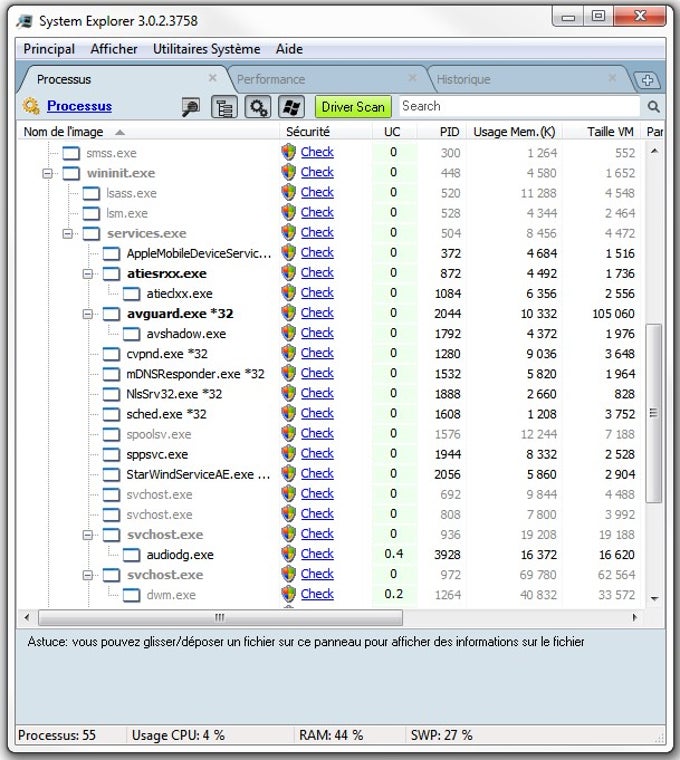Sort by the Usage Mem. (K) column header
The height and width of the screenshot is (760, 680).
514,132
